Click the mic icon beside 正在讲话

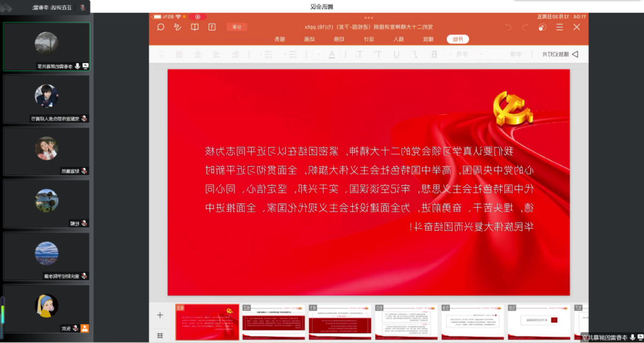click(x=82, y=7)
